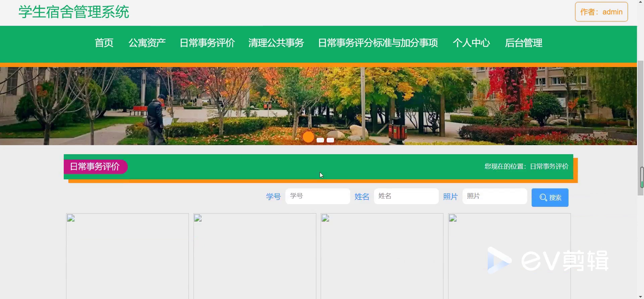Open 后台管理 link in navigation
This screenshot has height=299, width=644.
click(x=524, y=43)
